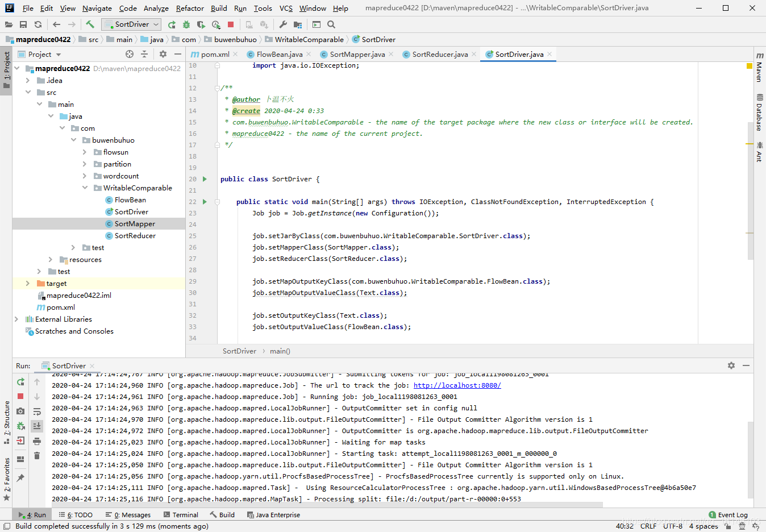Build project with the hammer icon
Viewport: 766px width, 532px height.
[x=90, y=24]
